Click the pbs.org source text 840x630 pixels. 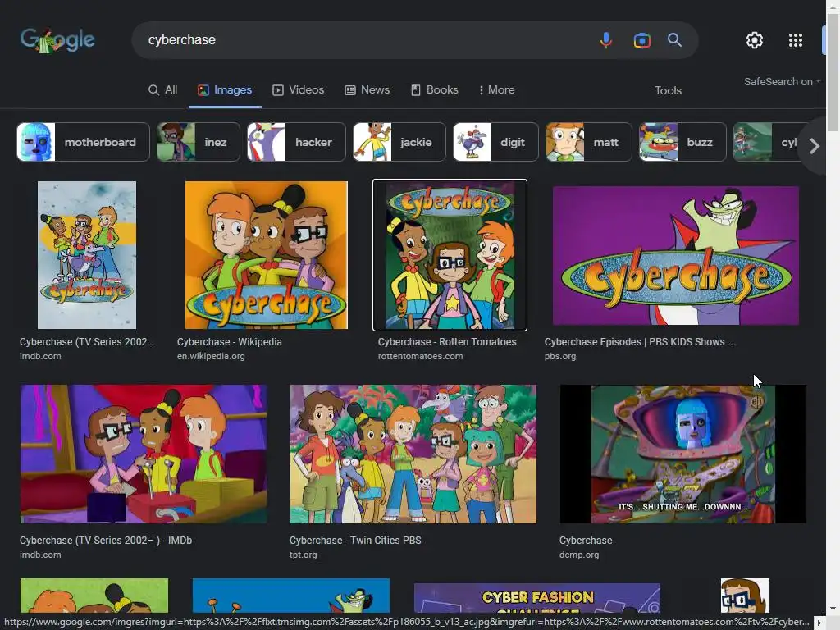(559, 356)
